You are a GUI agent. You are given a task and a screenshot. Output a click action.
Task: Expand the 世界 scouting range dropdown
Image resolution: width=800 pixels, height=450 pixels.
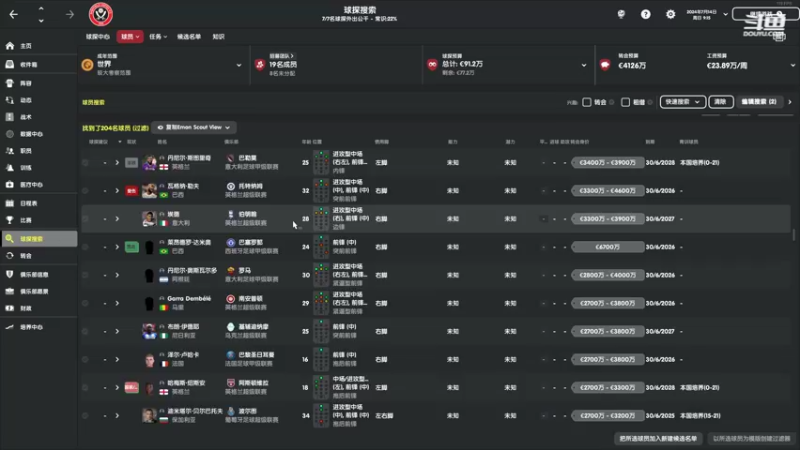tap(239, 65)
